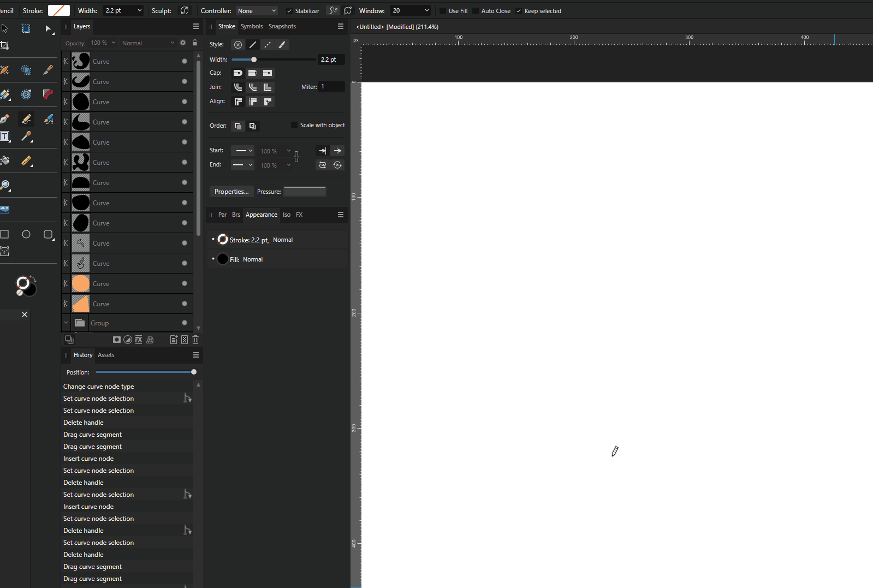Choose the solid line stroke style

tap(252, 45)
